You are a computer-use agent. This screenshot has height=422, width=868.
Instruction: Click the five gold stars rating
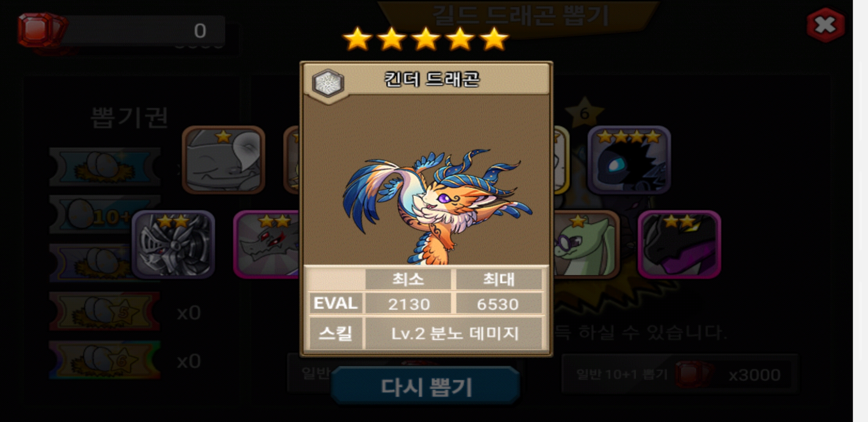click(425, 39)
